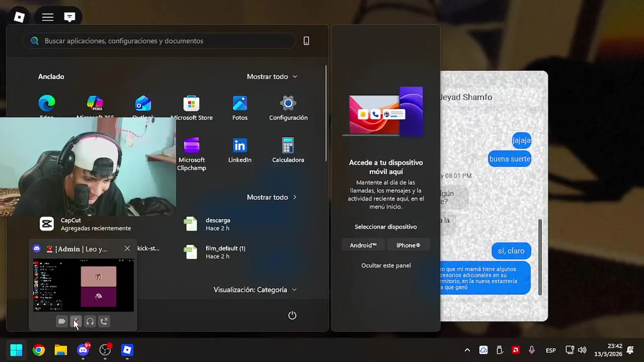Toggle Discord deafen headphones in preview
The height and width of the screenshot is (362, 644).
pos(90,321)
